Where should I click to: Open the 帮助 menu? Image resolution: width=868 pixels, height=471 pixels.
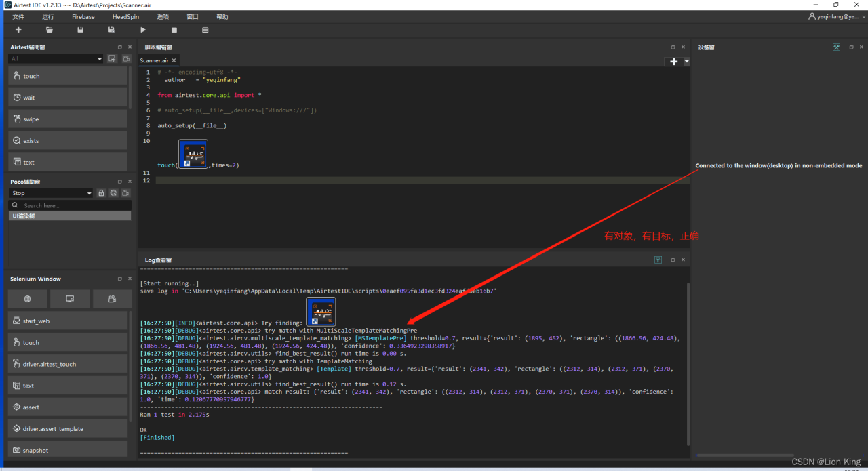click(x=222, y=16)
